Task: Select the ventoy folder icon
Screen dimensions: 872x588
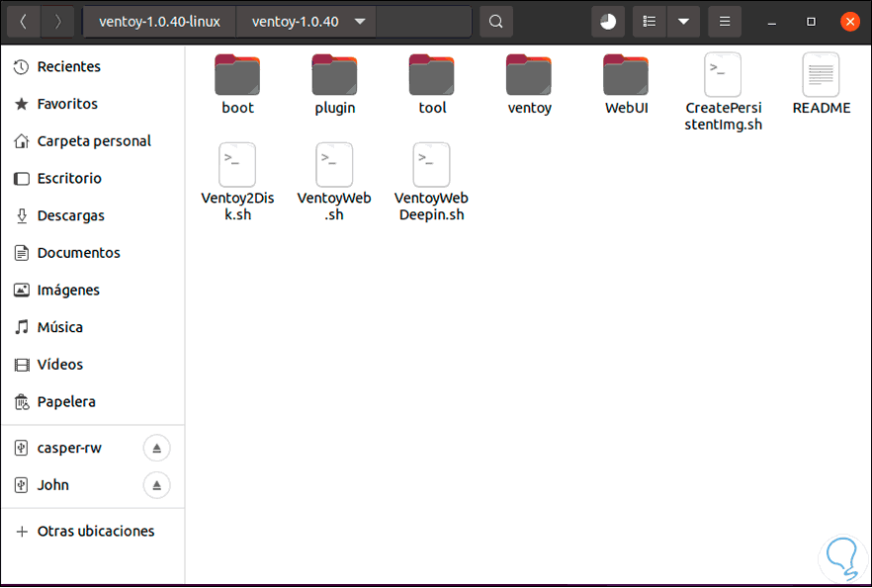Action: coord(529,75)
